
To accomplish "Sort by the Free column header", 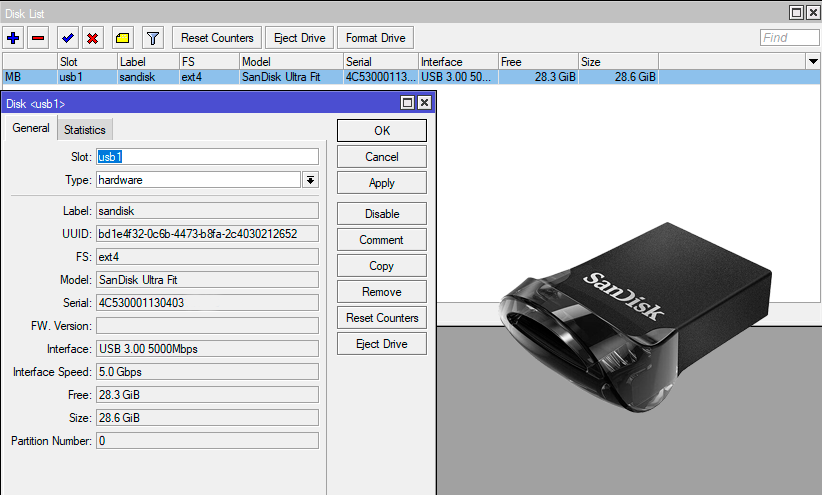I will click(538, 61).
